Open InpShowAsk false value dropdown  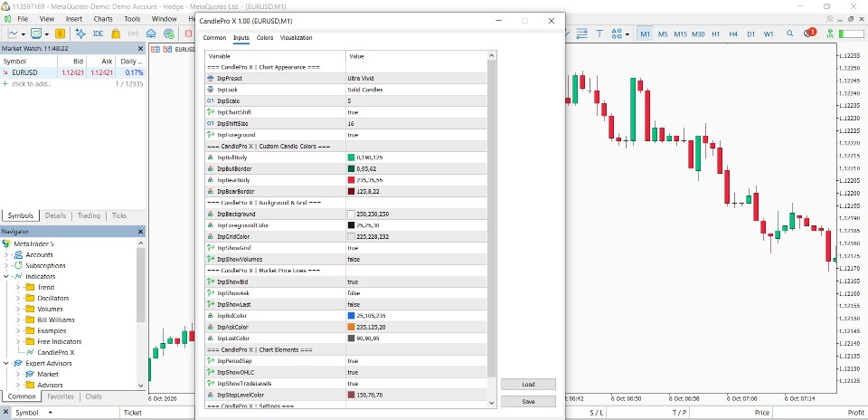point(416,293)
